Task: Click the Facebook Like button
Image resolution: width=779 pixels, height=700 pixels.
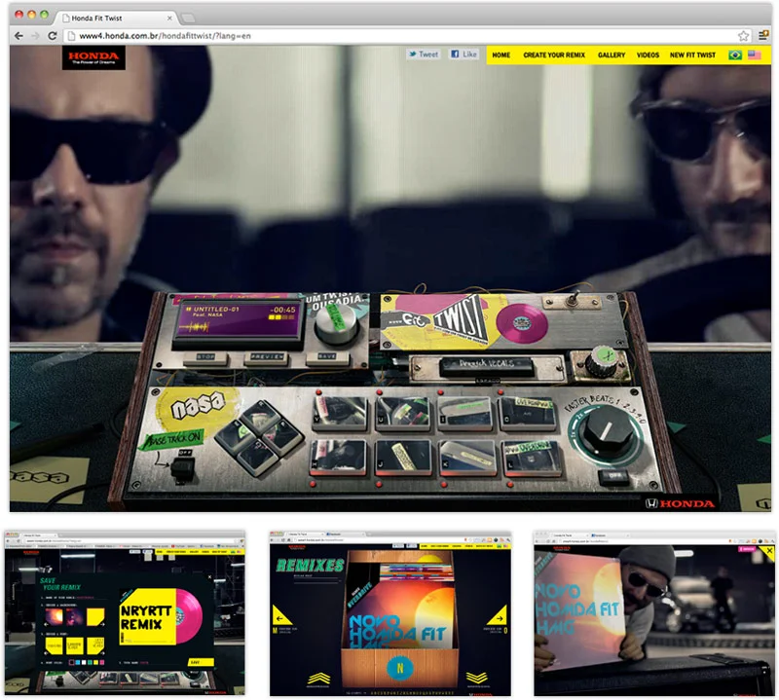Action: [x=464, y=55]
